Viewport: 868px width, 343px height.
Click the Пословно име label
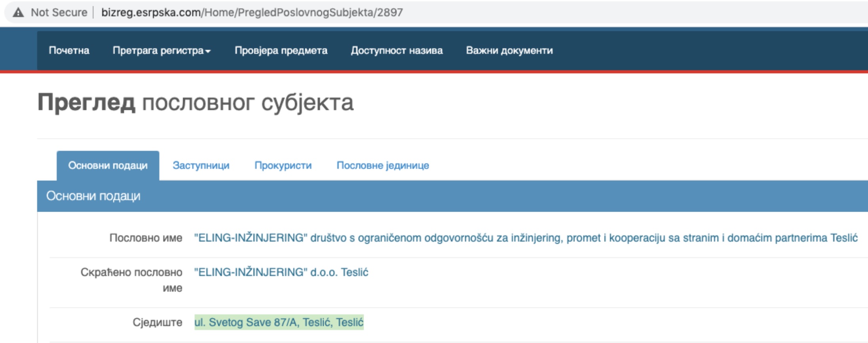(146, 238)
